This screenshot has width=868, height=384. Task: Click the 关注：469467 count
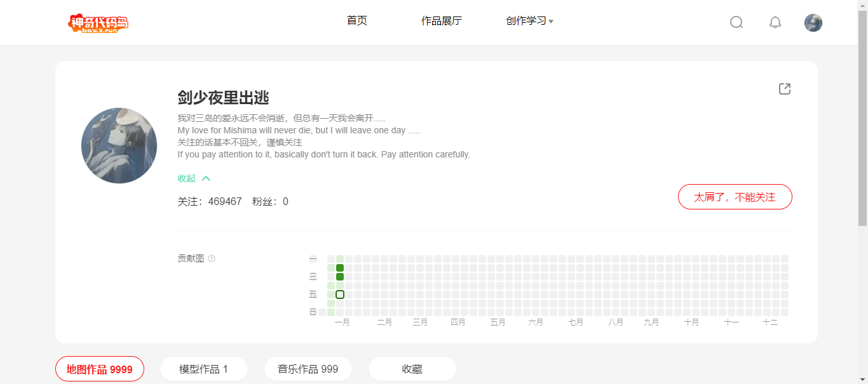coord(210,202)
